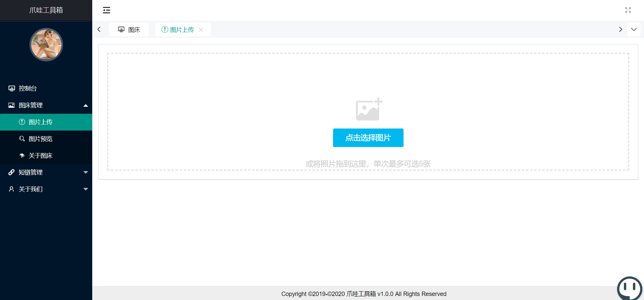Enter fullscreen mode via expand icon

coord(628,10)
